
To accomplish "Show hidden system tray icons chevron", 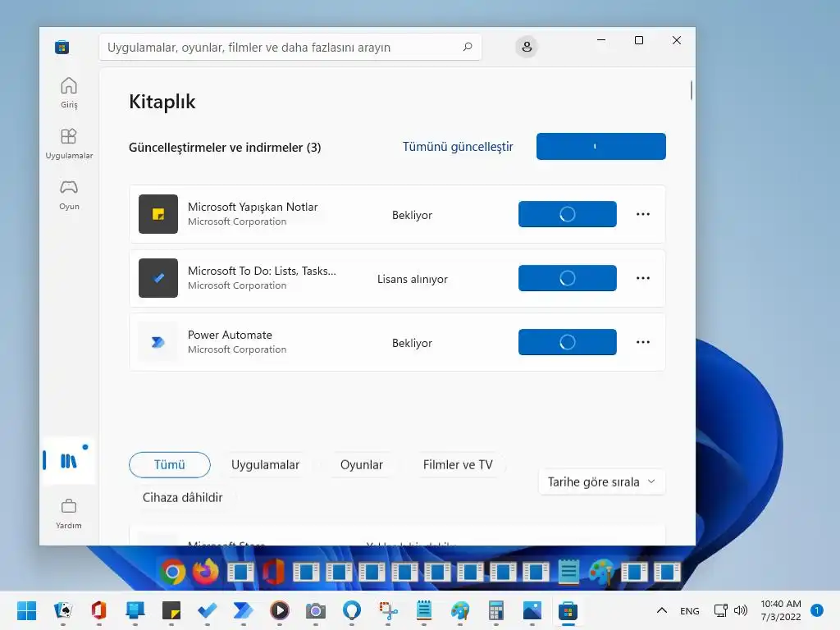I will tap(662, 610).
